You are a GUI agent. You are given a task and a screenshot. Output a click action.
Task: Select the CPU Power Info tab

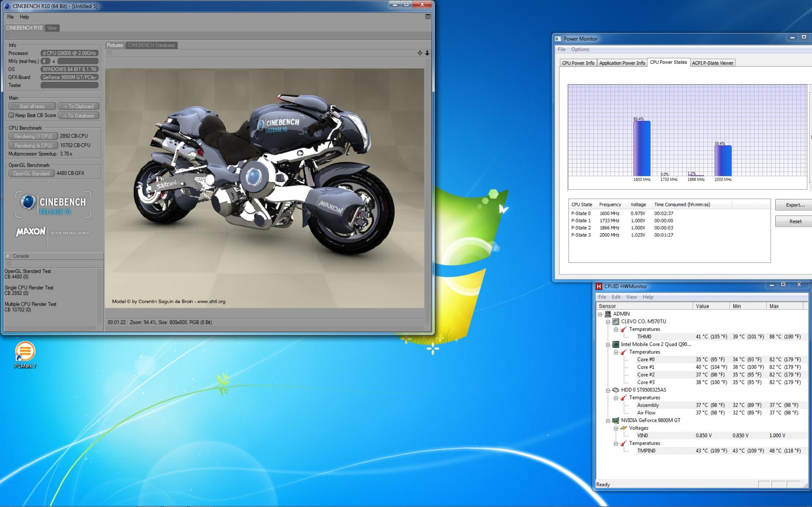coord(578,63)
